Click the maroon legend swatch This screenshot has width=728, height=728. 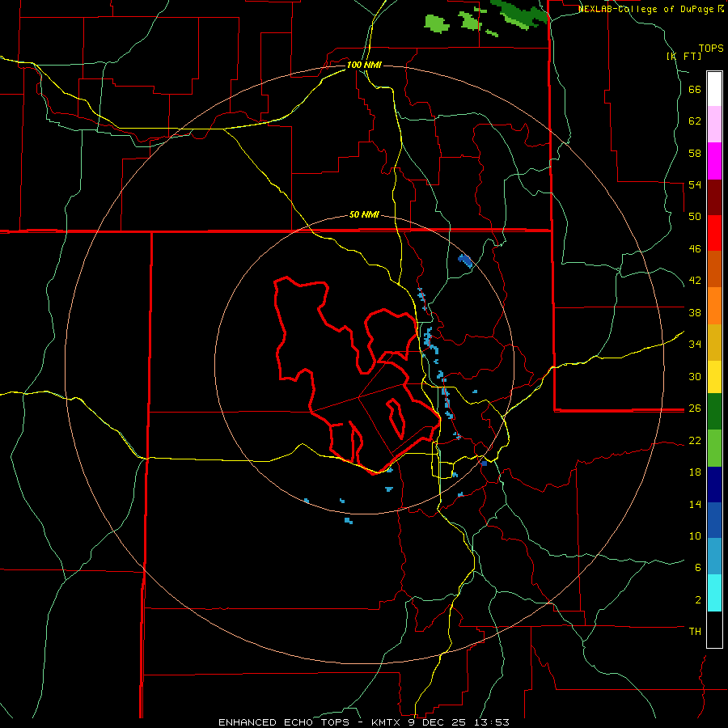tap(714, 197)
